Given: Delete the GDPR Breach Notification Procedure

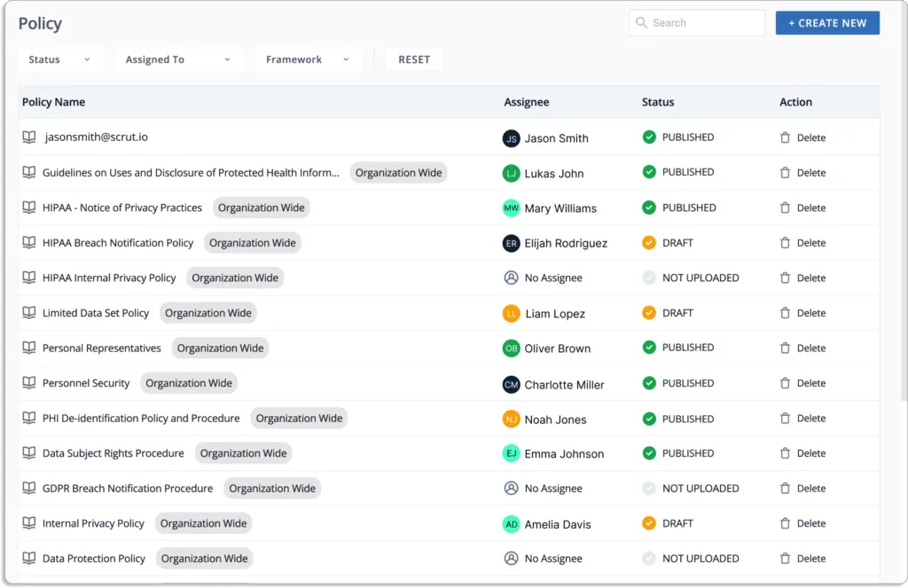Looking at the screenshot, I should pyautogui.click(x=803, y=489).
